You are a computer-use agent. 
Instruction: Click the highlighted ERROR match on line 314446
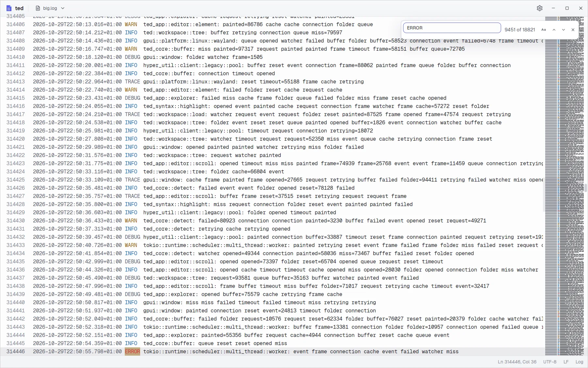132,352
